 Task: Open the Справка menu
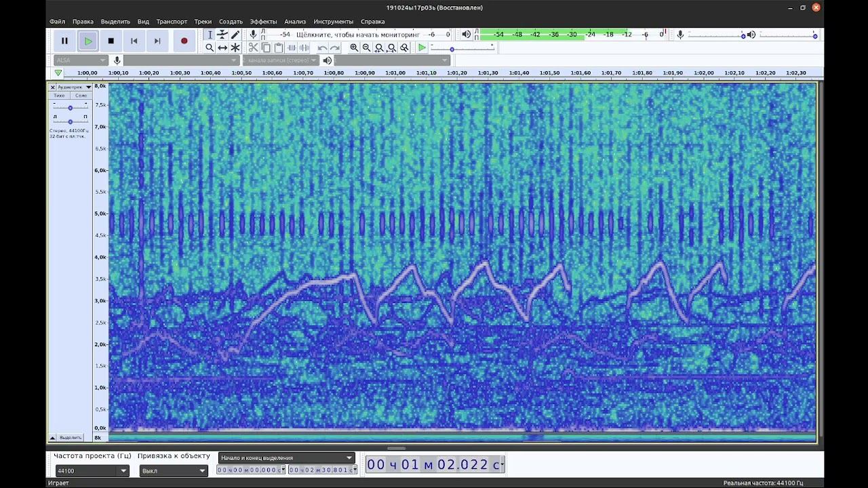click(x=372, y=22)
